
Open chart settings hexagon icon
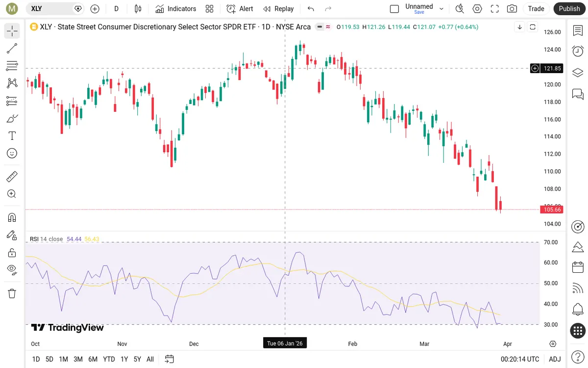click(x=477, y=9)
